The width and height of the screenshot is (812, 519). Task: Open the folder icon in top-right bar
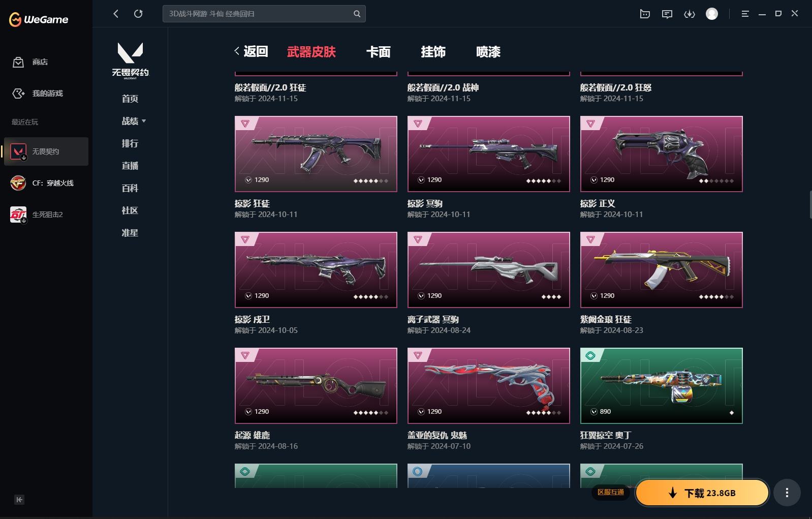coord(645,14)
